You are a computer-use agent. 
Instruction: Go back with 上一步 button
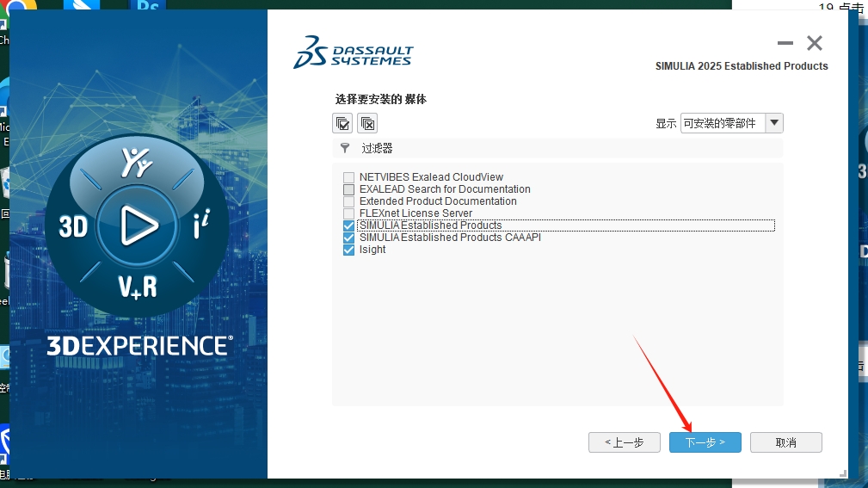point(624,442)
